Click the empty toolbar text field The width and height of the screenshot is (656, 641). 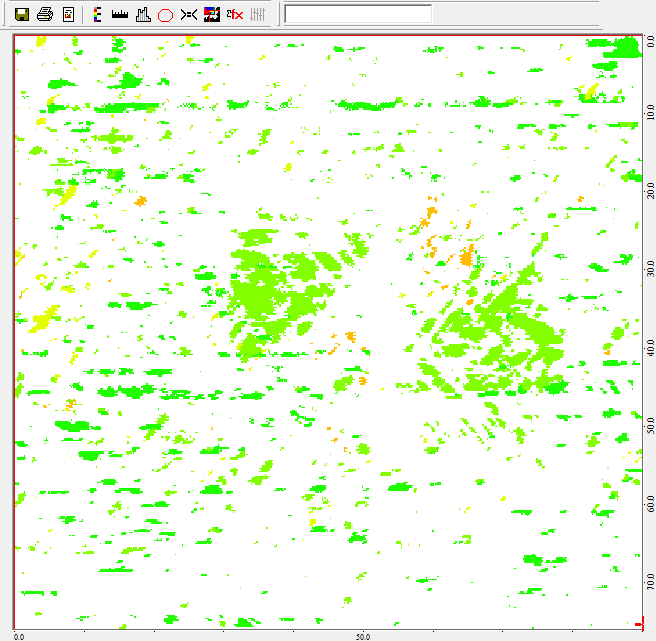pos(358,14)
